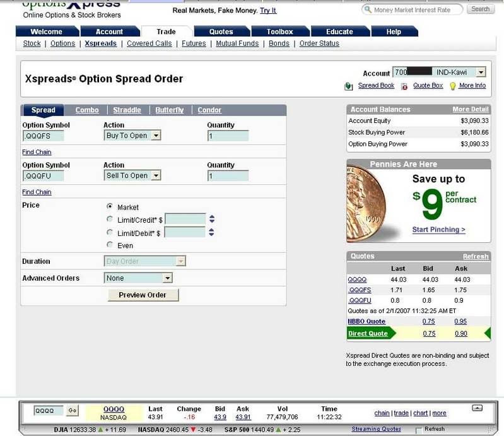Open the Help tab

[394, 32]
